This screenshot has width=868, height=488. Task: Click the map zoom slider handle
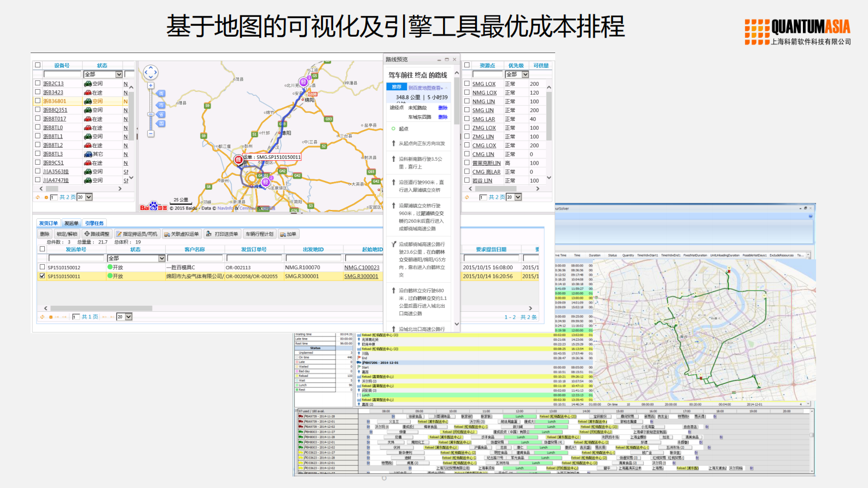pos(150,114)
